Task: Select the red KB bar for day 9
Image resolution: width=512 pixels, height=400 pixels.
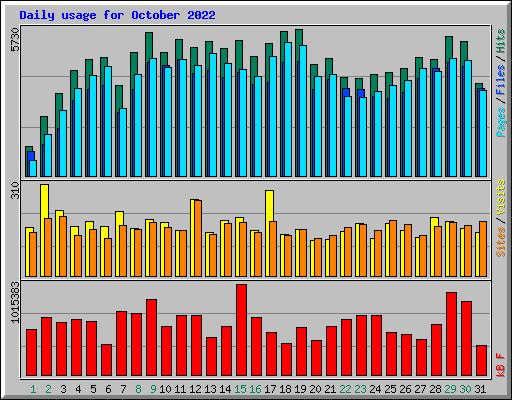Action: (x=152, y=337)
